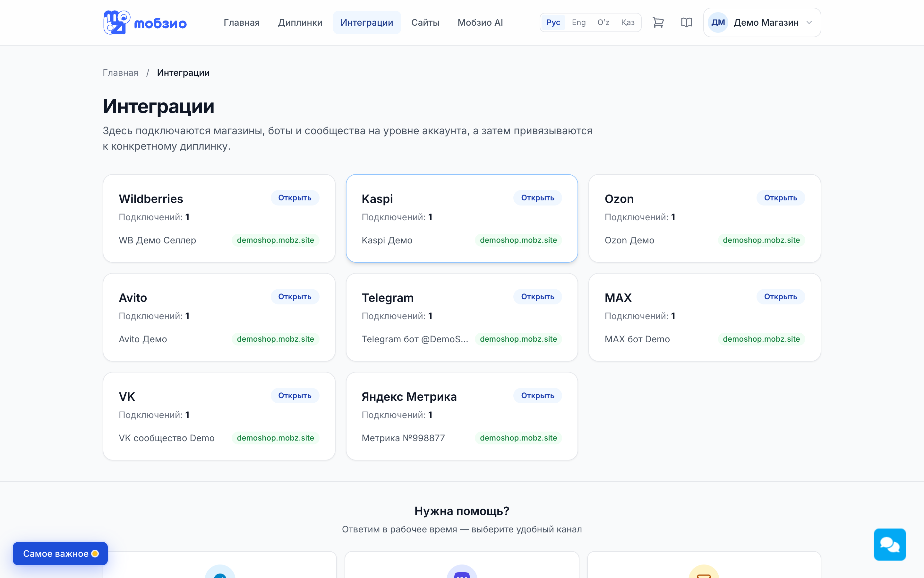Open the Сайты menu item

[425, 22]
